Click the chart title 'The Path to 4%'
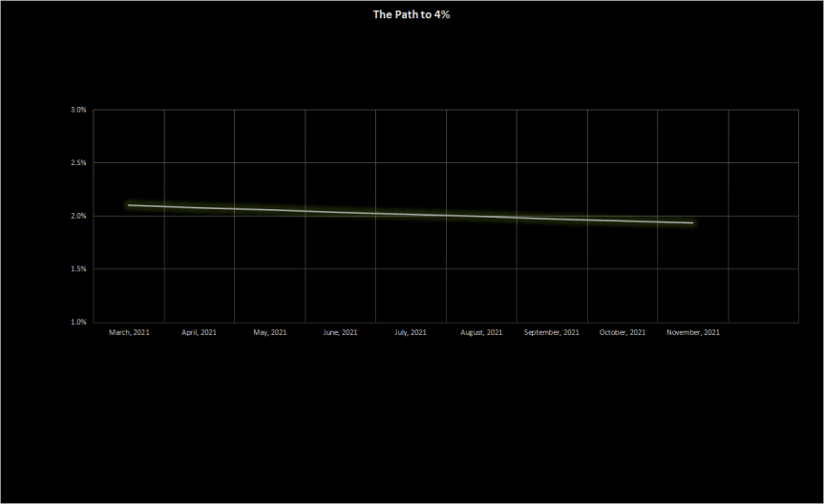Image resolution: width=824 pixels, height=504 pixels. pos(411,15)
